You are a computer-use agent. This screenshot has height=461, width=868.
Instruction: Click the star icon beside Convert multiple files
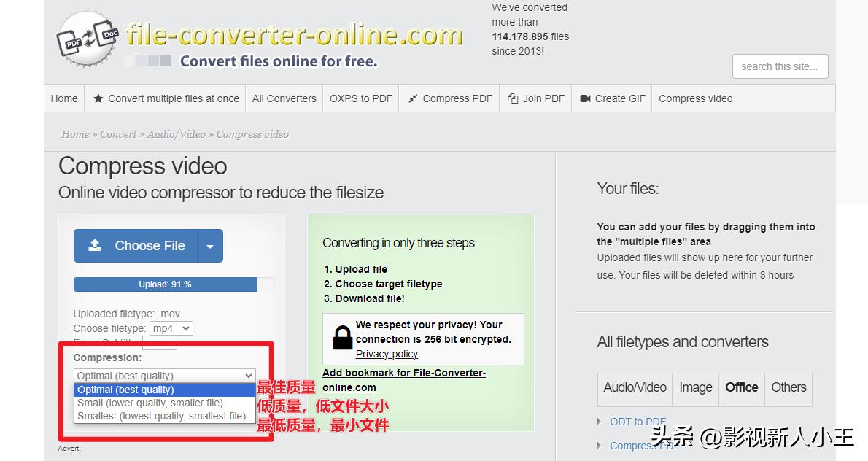[98, 98]
